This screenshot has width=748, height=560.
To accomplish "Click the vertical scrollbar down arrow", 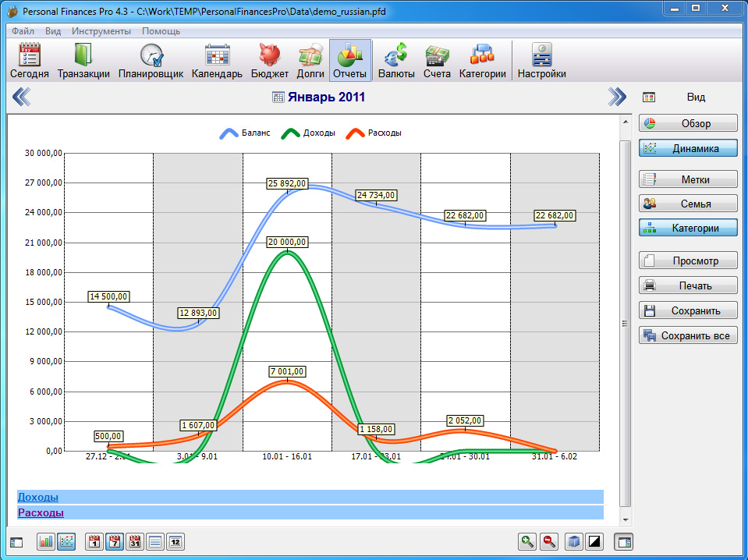I will [x=625, y=519].
